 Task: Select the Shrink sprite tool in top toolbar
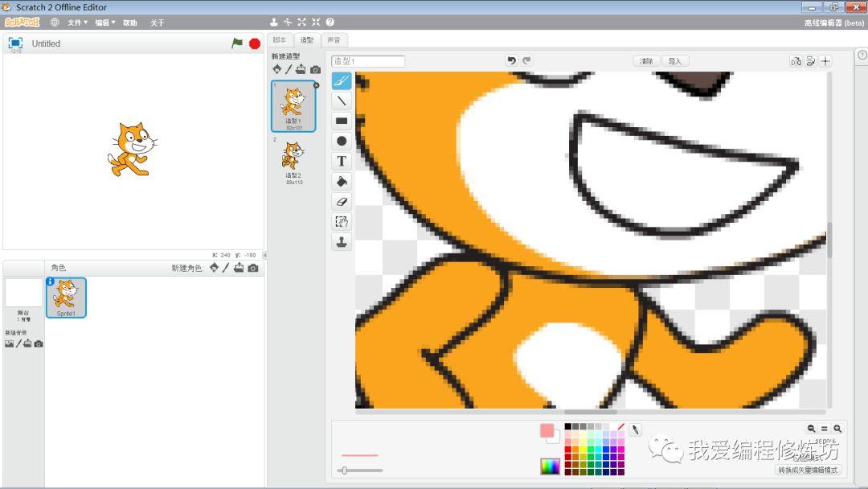(316, 23)
